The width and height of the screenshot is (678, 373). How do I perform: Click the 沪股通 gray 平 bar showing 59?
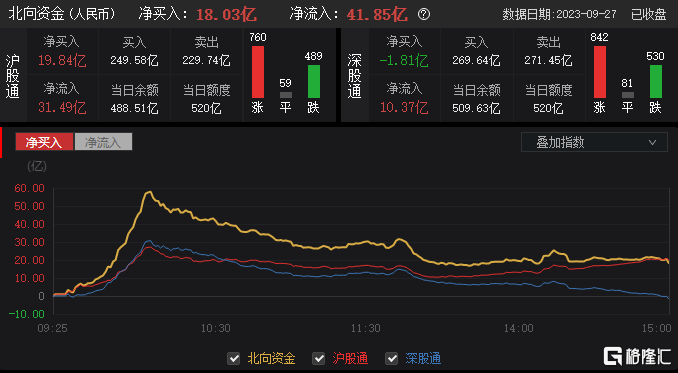[x=285, y=95]
